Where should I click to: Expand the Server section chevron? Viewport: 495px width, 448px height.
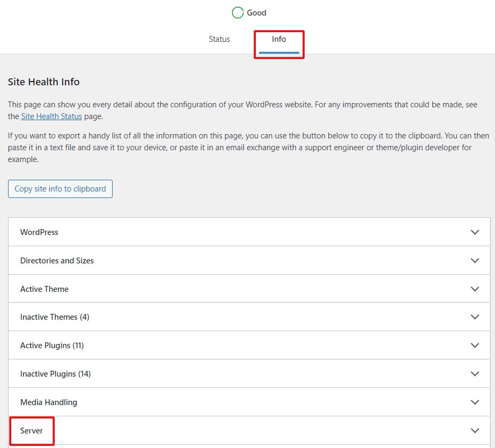point(475,430)
